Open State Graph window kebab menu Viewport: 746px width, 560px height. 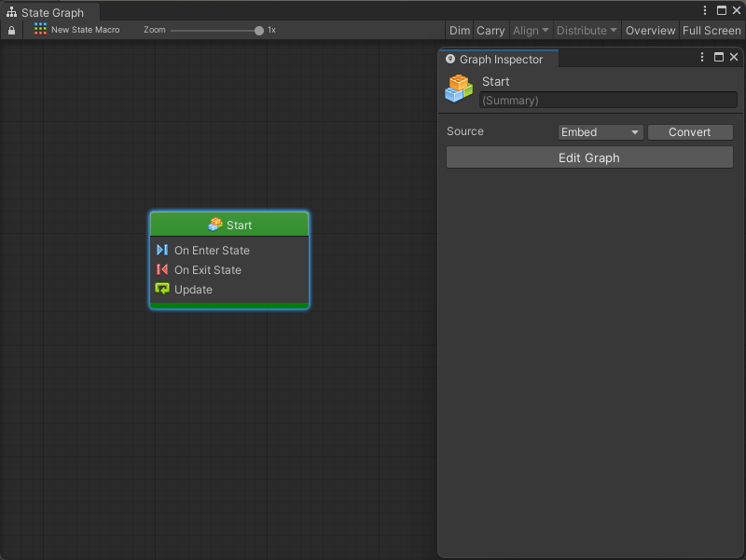point(705,10)
